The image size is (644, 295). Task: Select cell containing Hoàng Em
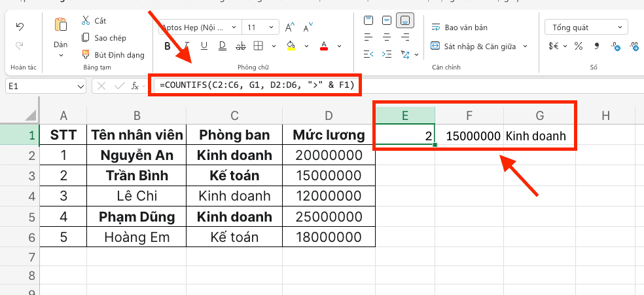pos(136,237)
